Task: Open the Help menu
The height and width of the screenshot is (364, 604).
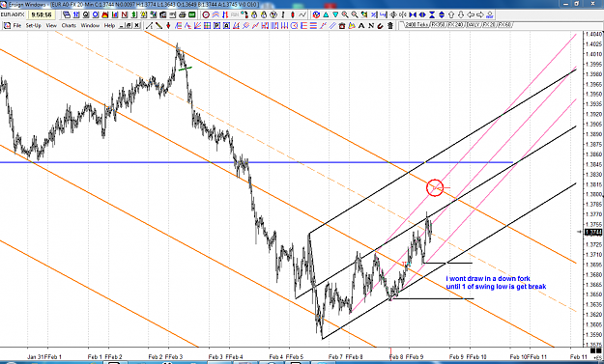Action: click(x=109, y=25)
